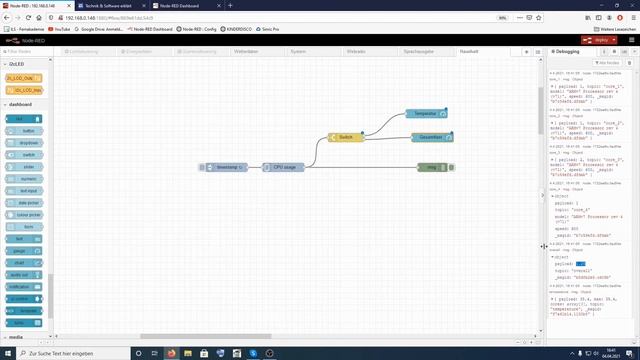Viewport: 640px width, 360px height.
Task: Click the palette vertical scrollbar
Action: pyautogui.click(x=51, y=296)
